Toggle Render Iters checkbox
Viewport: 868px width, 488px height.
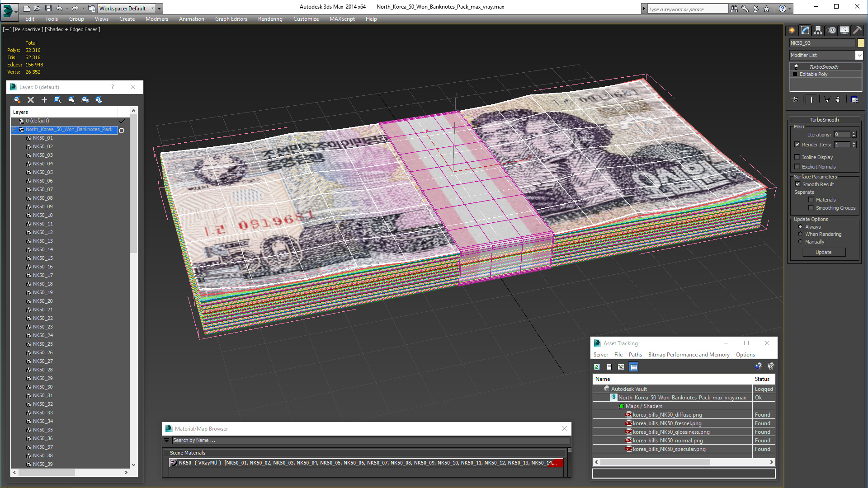(797, 145)
